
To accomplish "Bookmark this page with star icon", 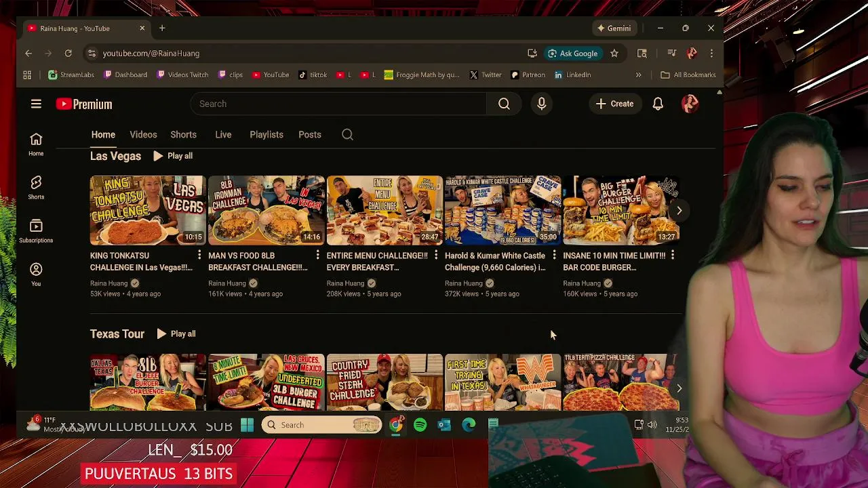I will point(614,53).
